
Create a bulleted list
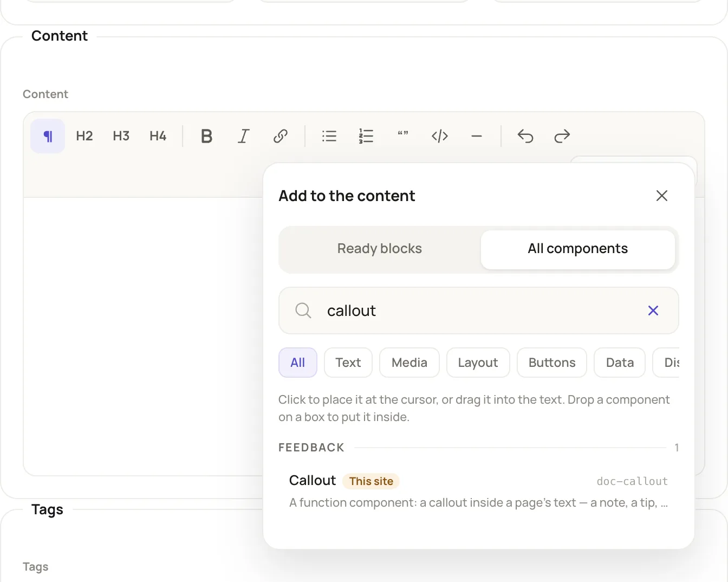pos(329,136)
